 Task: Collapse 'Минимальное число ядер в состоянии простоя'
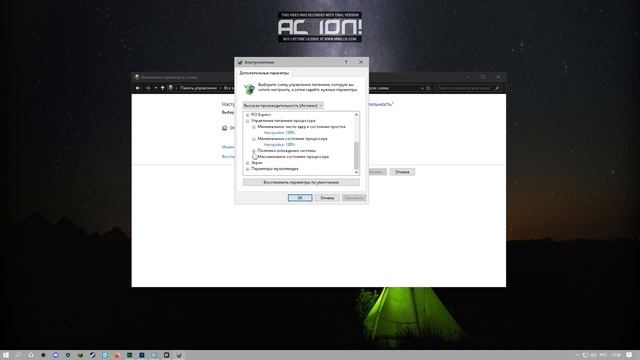(x=254, y=127)
